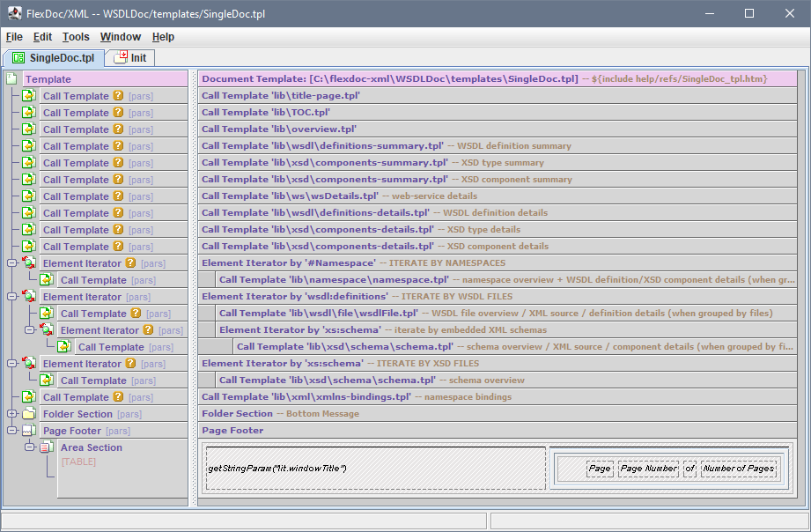
Task: Select the 'Page Number' field in footer
Action: click(648, 469)
